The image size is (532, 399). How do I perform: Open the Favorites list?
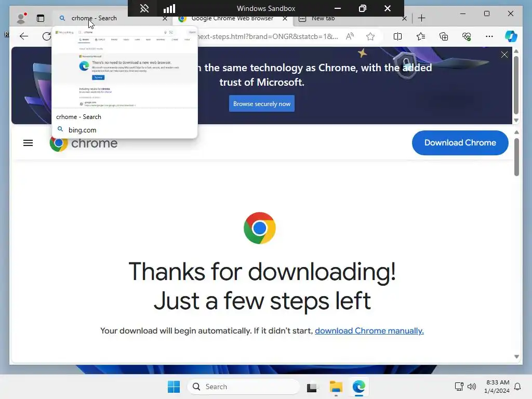421,36
